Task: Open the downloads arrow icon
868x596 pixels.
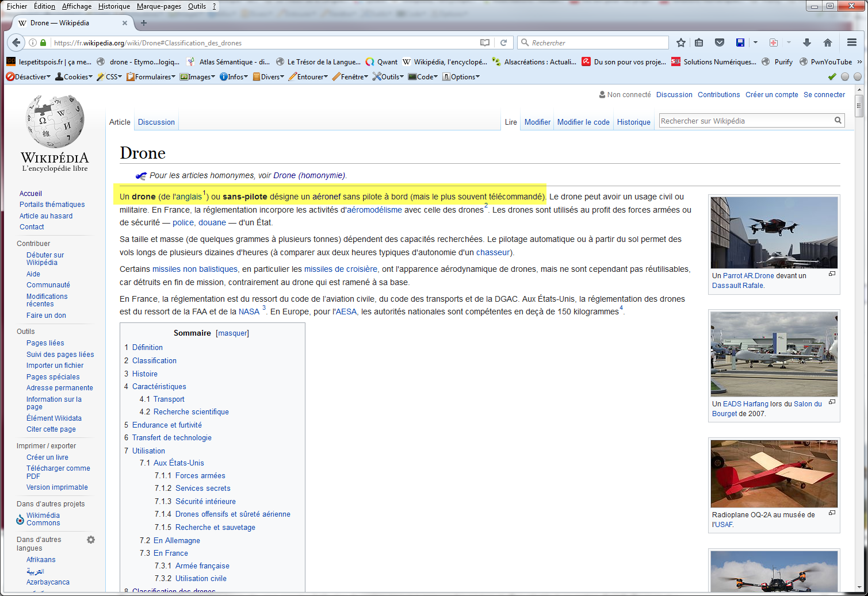Action: tap(807, 43)
